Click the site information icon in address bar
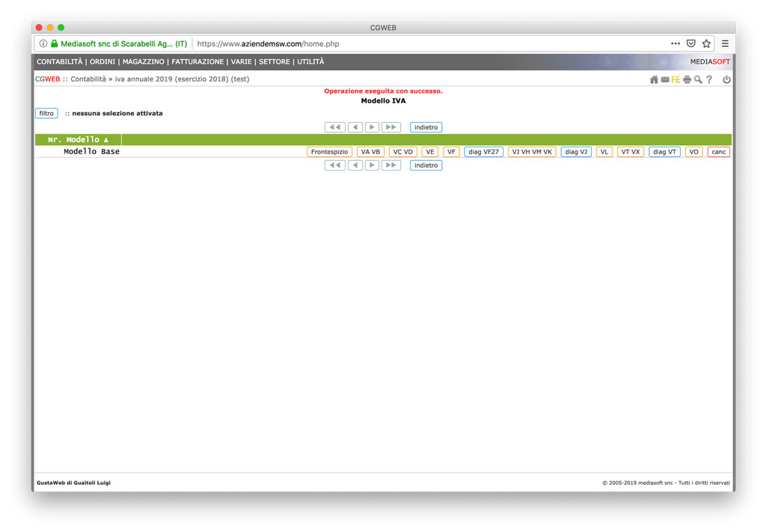766x532 pixels. pos(43,43)
